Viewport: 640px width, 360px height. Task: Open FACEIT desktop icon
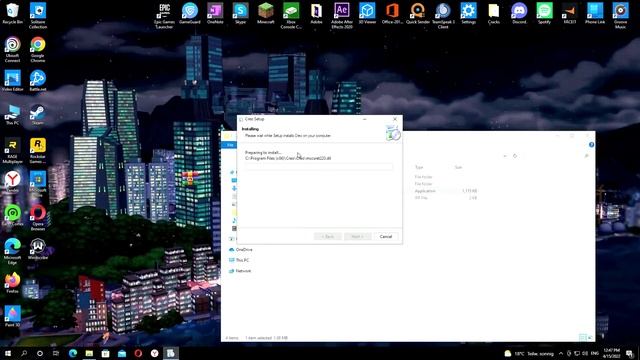pos(569,13)
